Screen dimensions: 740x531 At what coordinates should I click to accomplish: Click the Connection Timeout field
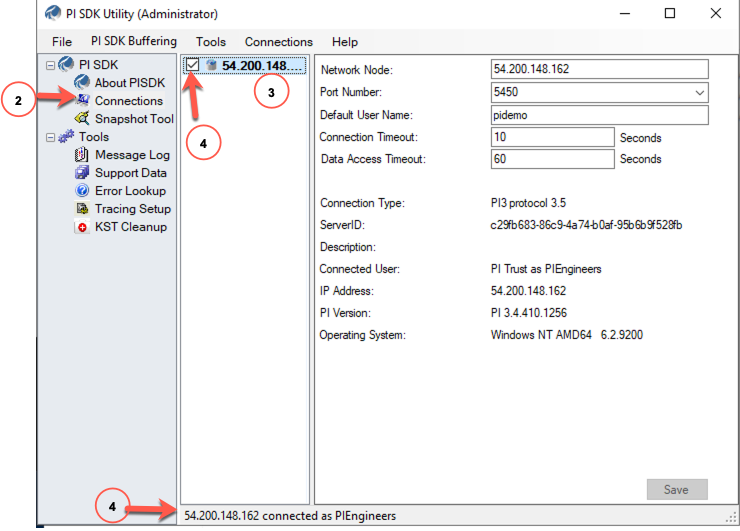552,137
